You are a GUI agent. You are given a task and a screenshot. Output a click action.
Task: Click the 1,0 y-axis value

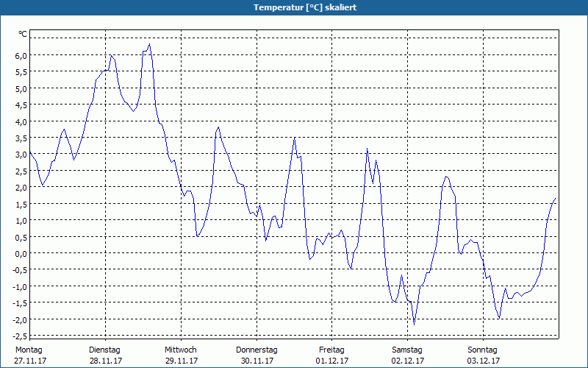21,220
